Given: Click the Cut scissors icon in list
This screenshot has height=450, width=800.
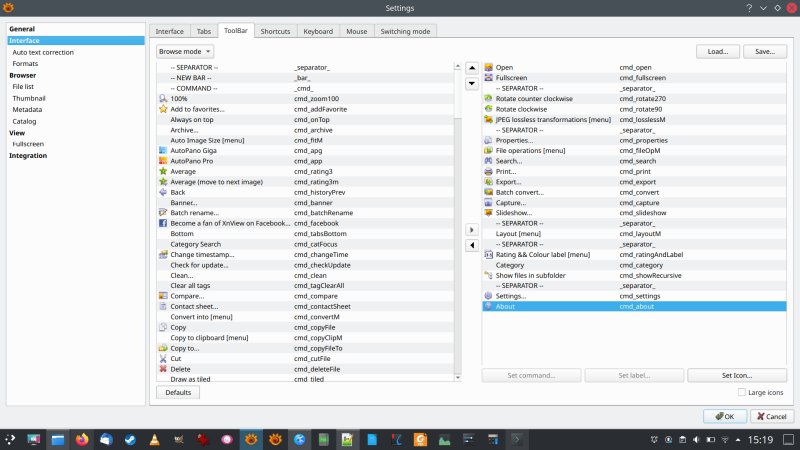Looking at the screenshot, I should (163, 358).
